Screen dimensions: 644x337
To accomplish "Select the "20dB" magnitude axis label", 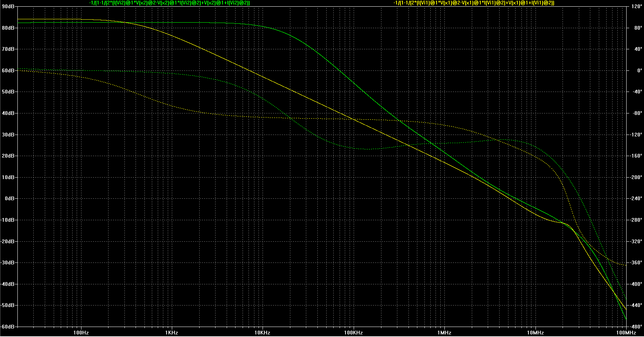I will [x=8, y=156].
